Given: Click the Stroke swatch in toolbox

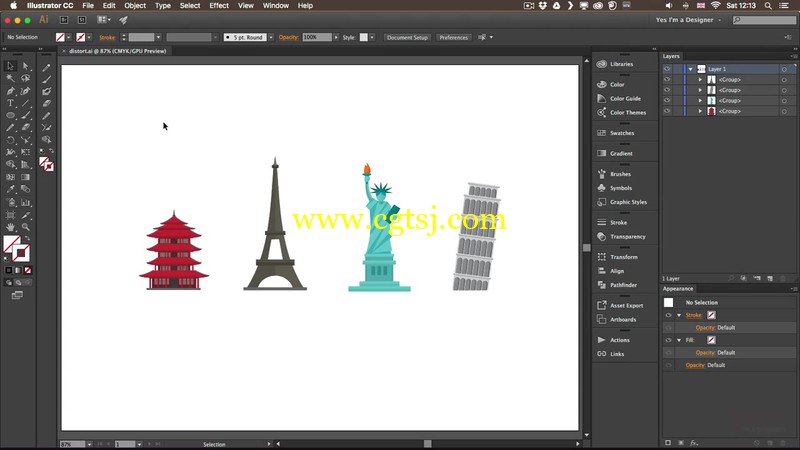Looking at the screenshot, I should (x=21, y=253).
